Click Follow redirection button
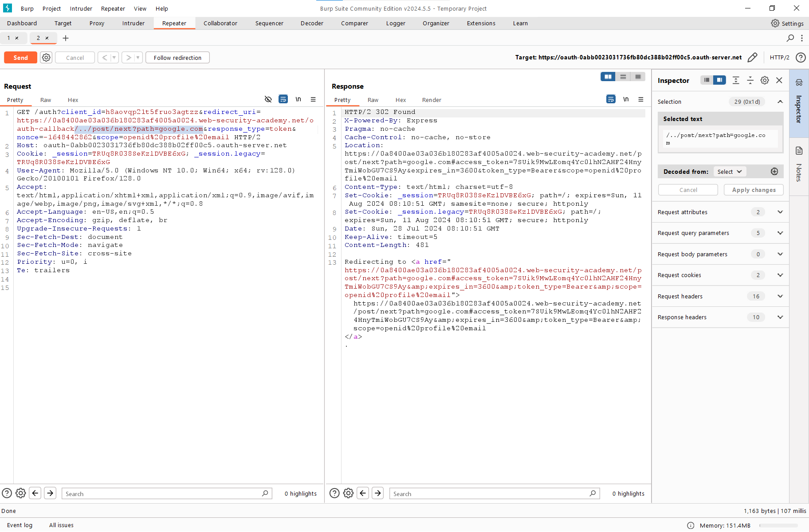The height and width of the screenshot is (532, 809). click(x=177, y=58)
